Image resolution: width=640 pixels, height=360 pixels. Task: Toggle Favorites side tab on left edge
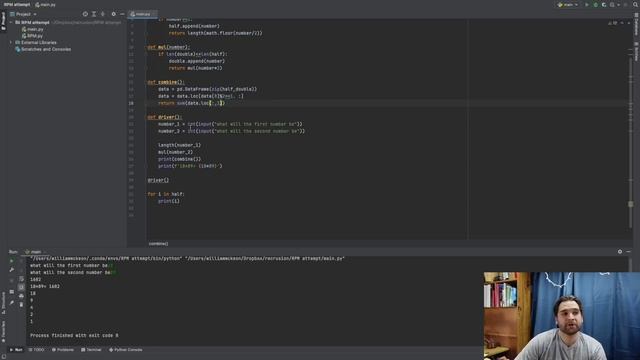pyautogui.click(x=3, y=331)
